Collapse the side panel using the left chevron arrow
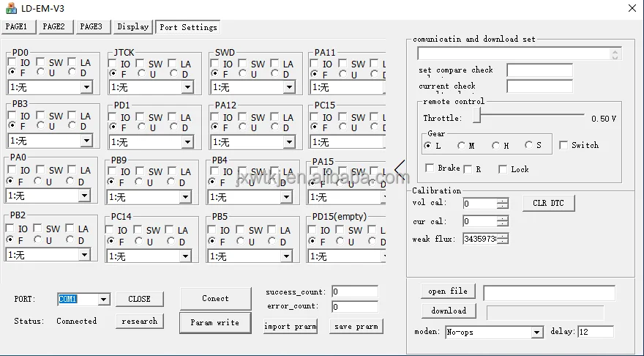 point(400,170)
